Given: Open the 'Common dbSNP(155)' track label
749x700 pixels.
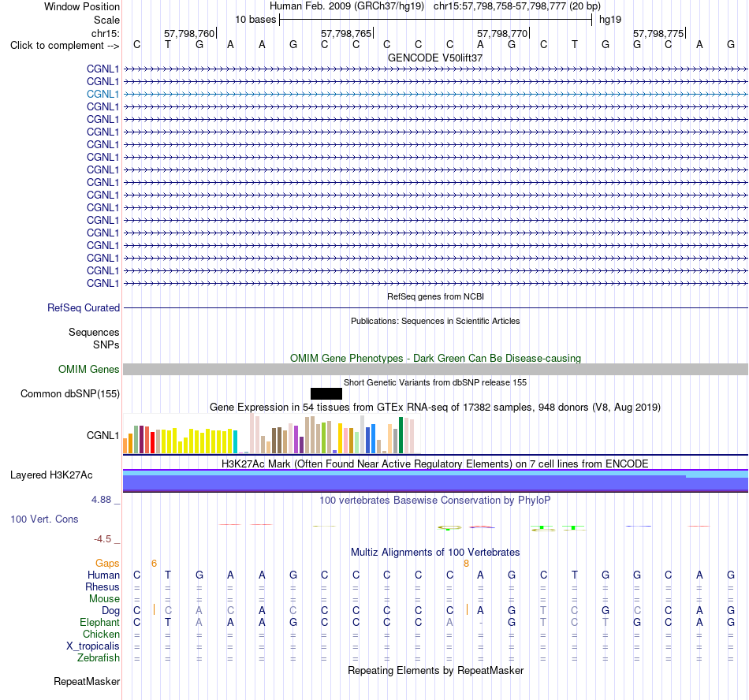Looking at the screenshot, I should point(70,394).
